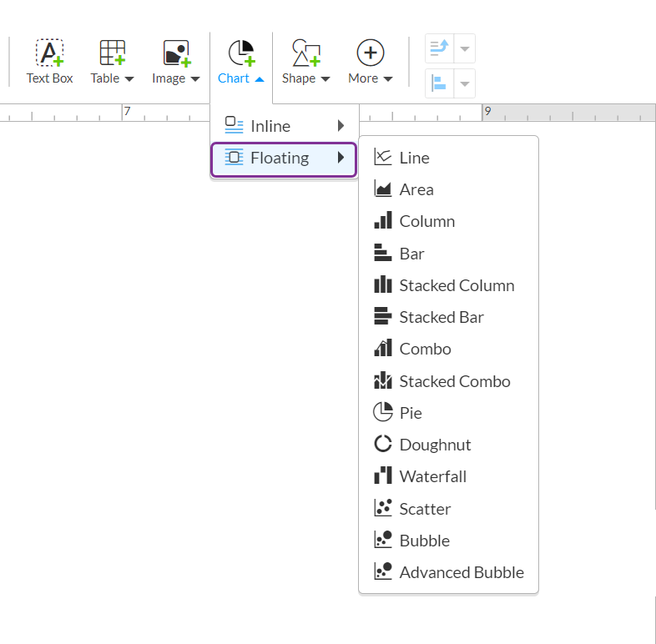Click the Text Box insert icon

49,53
